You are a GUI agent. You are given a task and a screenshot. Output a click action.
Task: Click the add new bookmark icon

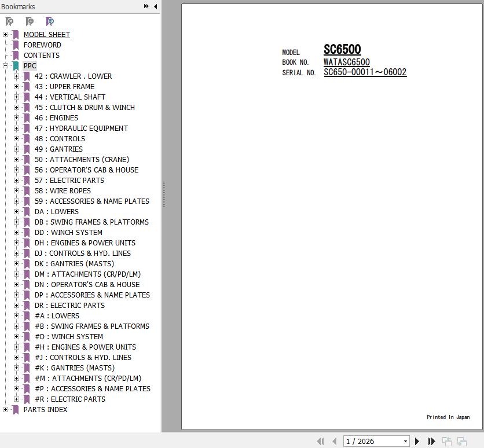[x=30, y=21]
